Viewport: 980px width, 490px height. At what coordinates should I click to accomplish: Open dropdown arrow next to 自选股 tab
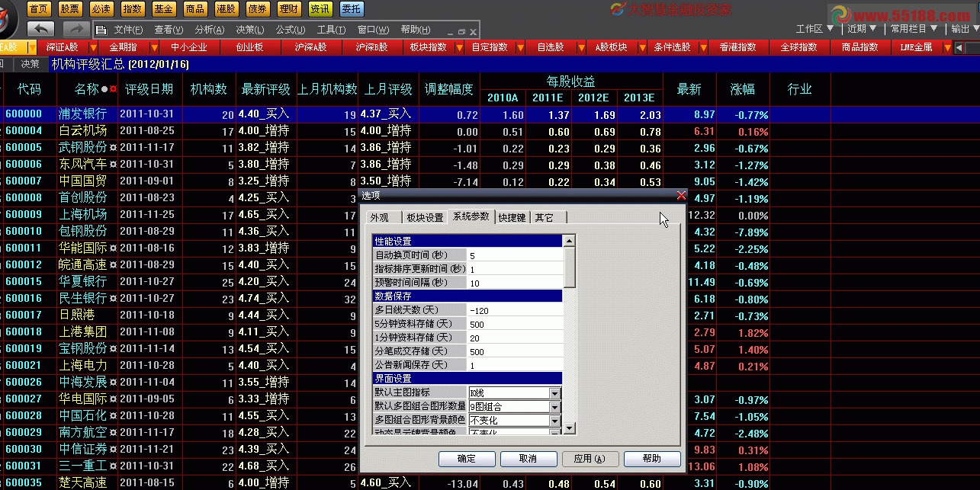580,47
